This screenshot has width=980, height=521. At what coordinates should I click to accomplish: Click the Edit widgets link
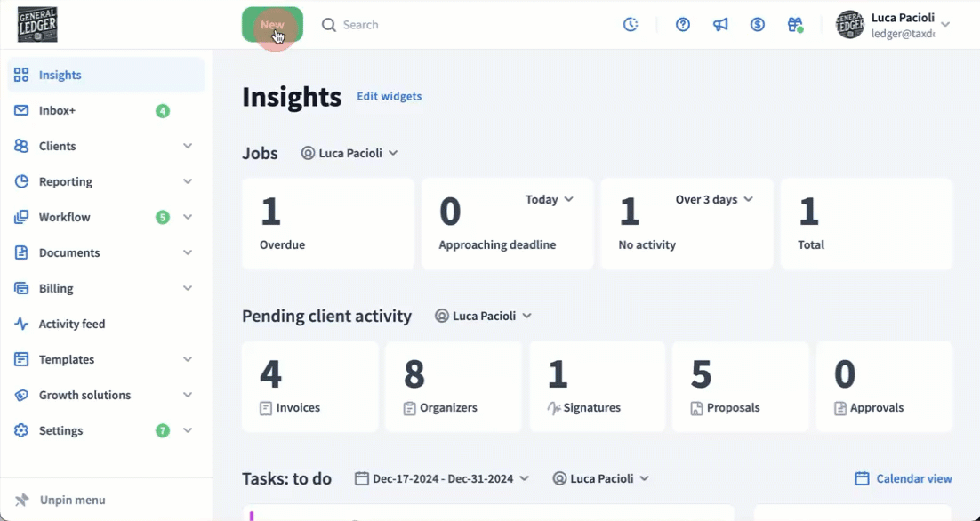[x=390, y=96]
